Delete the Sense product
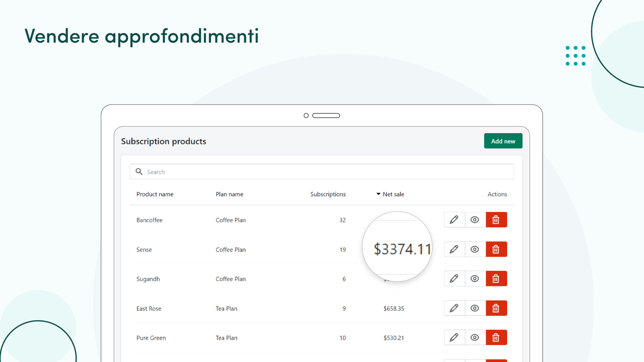This screenshot has width=644, height=362. click(x=496, y=249)
